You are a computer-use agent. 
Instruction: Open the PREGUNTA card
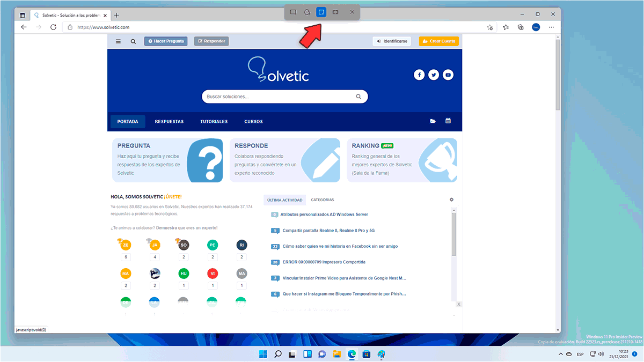click(167, 160)
